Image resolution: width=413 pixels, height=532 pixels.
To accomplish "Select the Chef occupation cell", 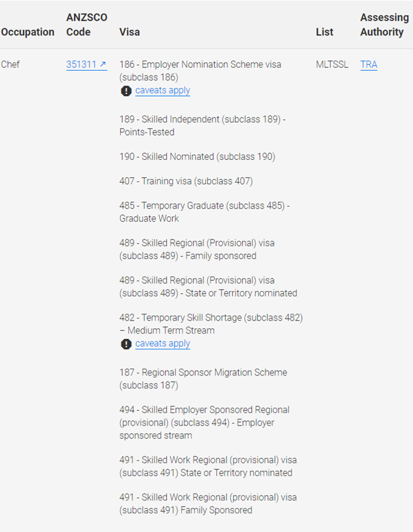I will click(10, 65).
